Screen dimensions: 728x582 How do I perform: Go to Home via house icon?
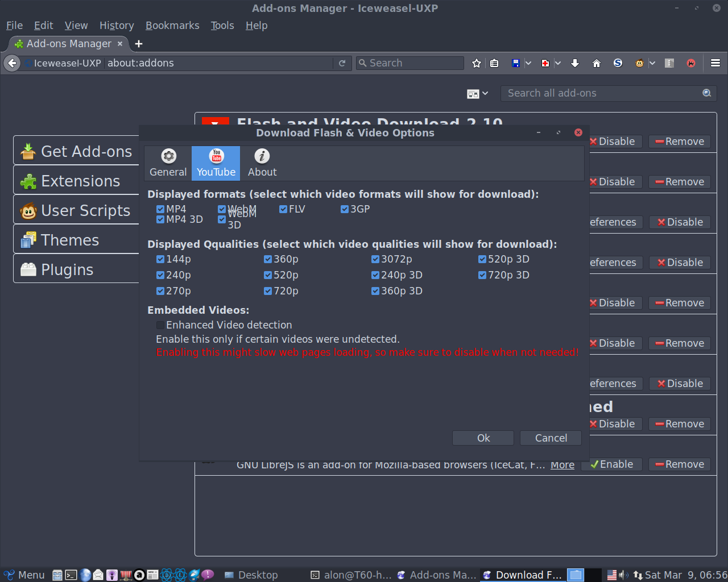coord(597,63)
